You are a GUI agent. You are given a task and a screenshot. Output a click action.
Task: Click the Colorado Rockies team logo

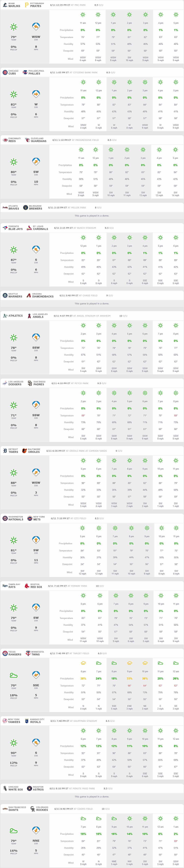tap(33, 809)
